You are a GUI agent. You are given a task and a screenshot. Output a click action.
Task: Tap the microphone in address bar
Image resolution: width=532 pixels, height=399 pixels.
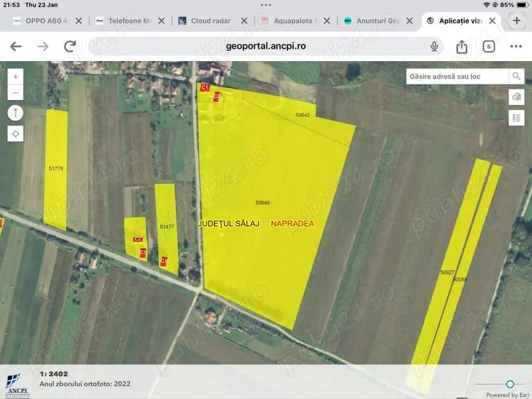pyautogui.click(x=434, y=46)
